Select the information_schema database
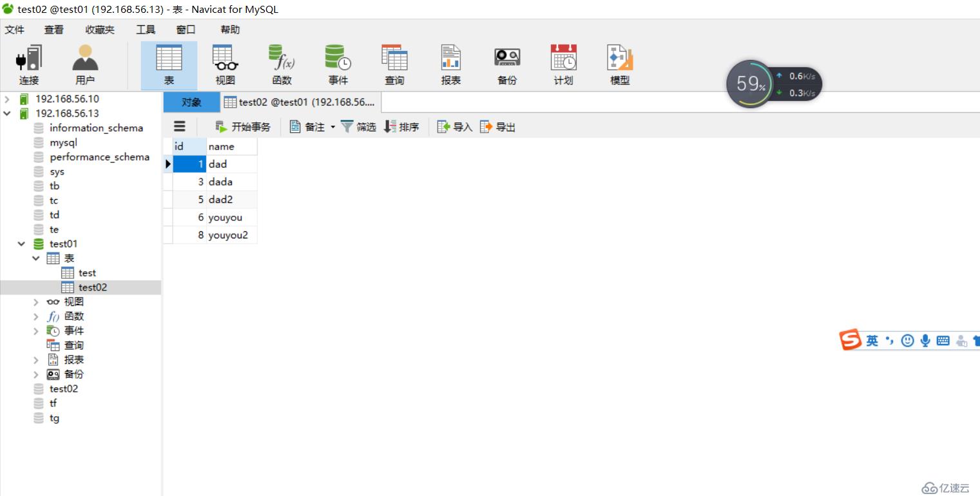 click(96, 128)
